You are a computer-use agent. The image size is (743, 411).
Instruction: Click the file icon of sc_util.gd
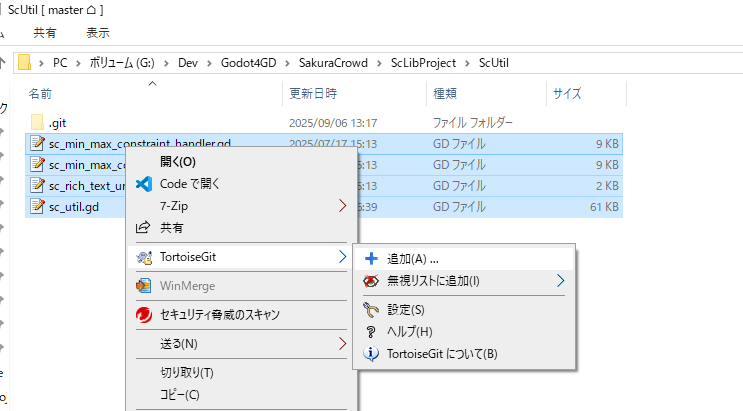(x=37, y=207)
